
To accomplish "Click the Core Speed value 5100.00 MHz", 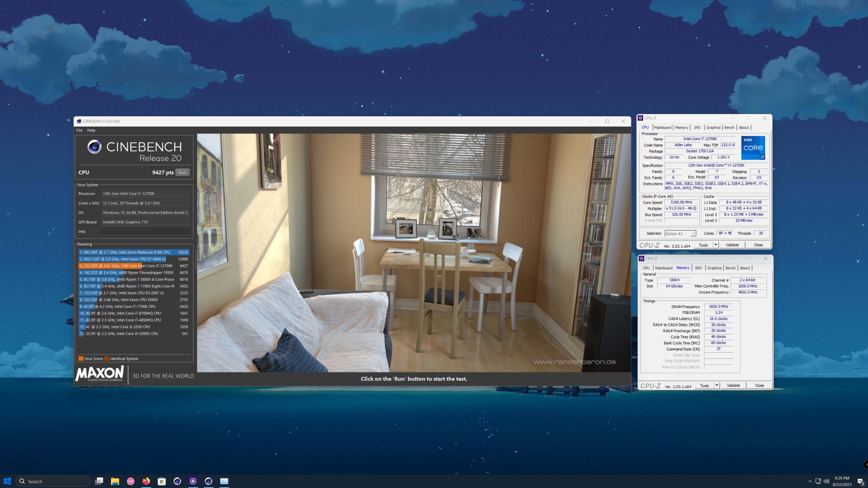I will tap(681, 202).
